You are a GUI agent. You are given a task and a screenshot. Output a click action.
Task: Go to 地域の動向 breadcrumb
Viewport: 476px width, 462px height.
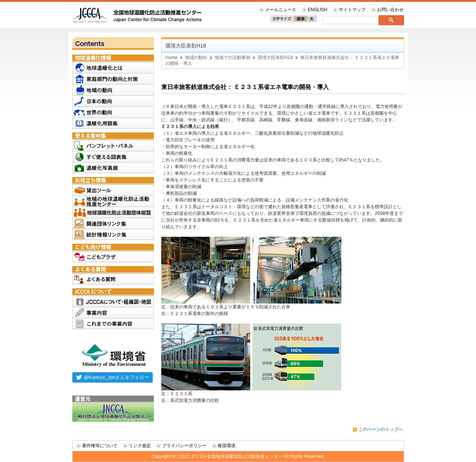[196, 58]
